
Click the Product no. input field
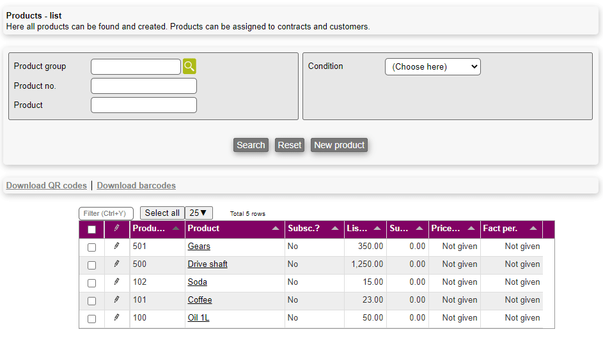pyautogui.click(x=144, y=86)
